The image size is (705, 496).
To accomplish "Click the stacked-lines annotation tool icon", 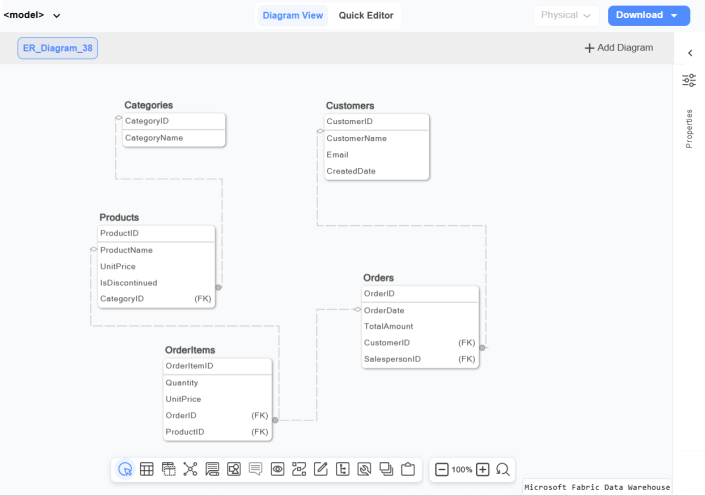I will coord(212,469).
